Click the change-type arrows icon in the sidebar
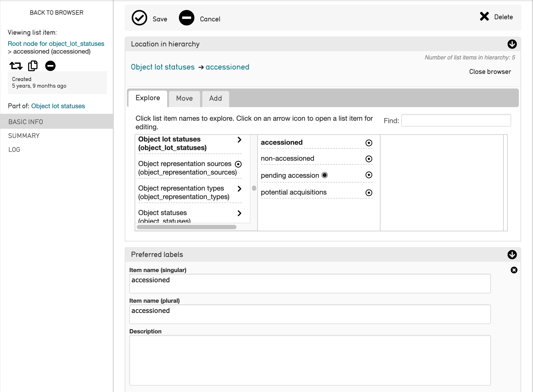The width and height of the screenshot is (533, 392). tap(16, 66)
